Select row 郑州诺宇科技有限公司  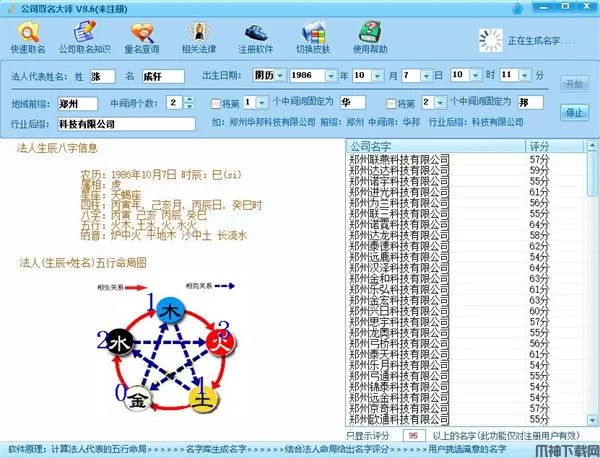point(466,181)
